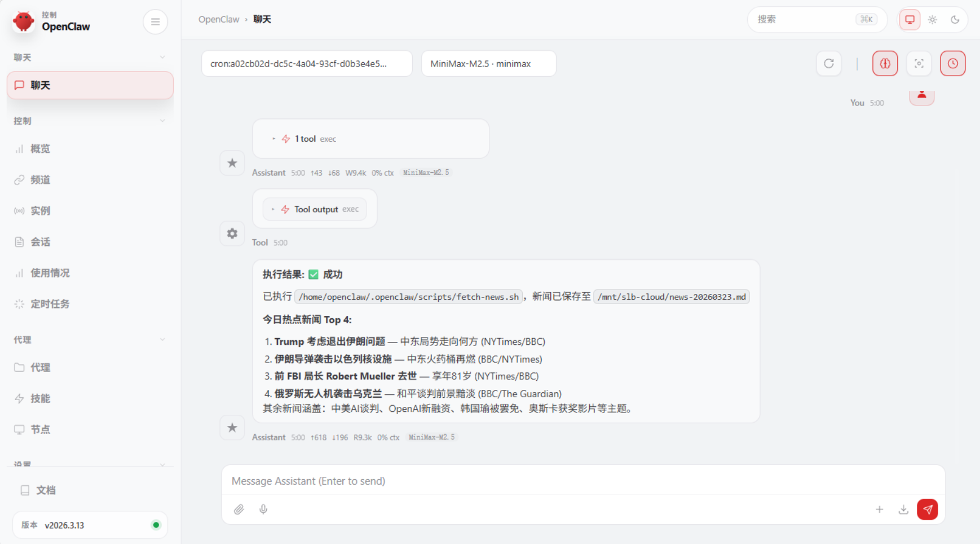Click the OpenClaw breadcrumb link
Viewport: 980px width, 544px height.
click(x=218, y=20)
